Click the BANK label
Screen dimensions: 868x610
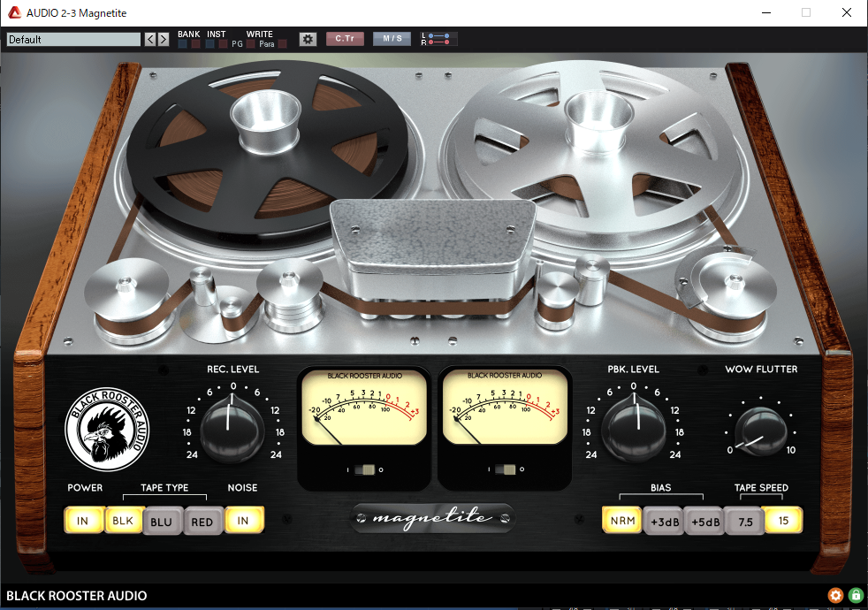pyautogui.click(x=189, y=34)
